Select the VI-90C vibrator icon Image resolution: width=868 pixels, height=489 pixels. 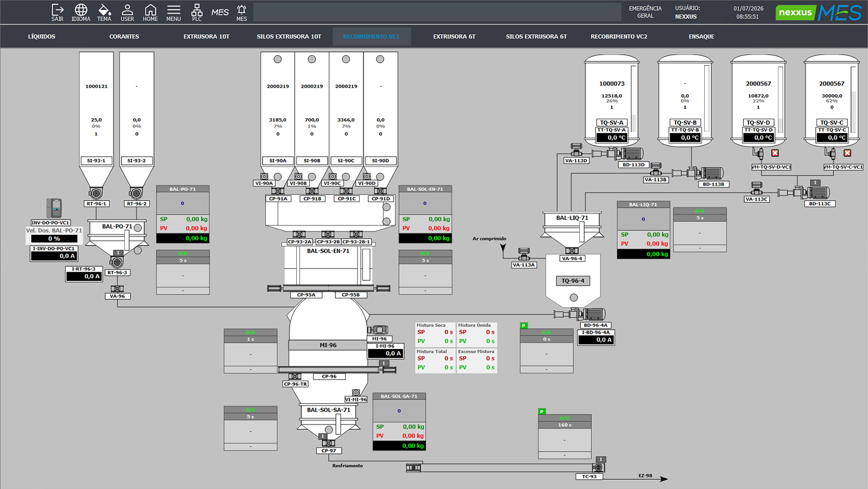tap(333, 177)
